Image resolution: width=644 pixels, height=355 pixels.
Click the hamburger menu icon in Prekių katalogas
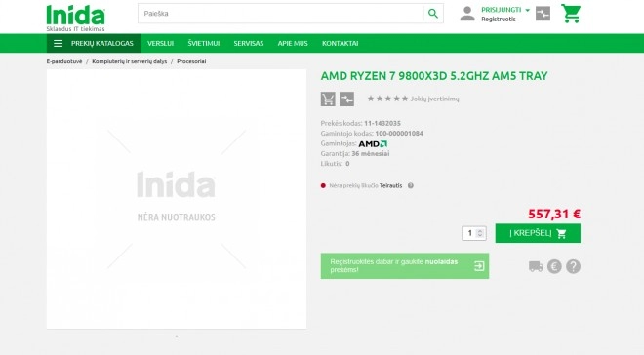pyautogui.click(x=59, y=43)
